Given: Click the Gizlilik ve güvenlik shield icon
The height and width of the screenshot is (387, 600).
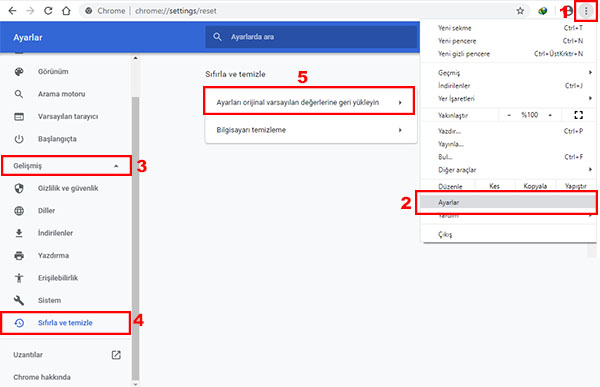Looking at the screenshot, I should [19, 188].
